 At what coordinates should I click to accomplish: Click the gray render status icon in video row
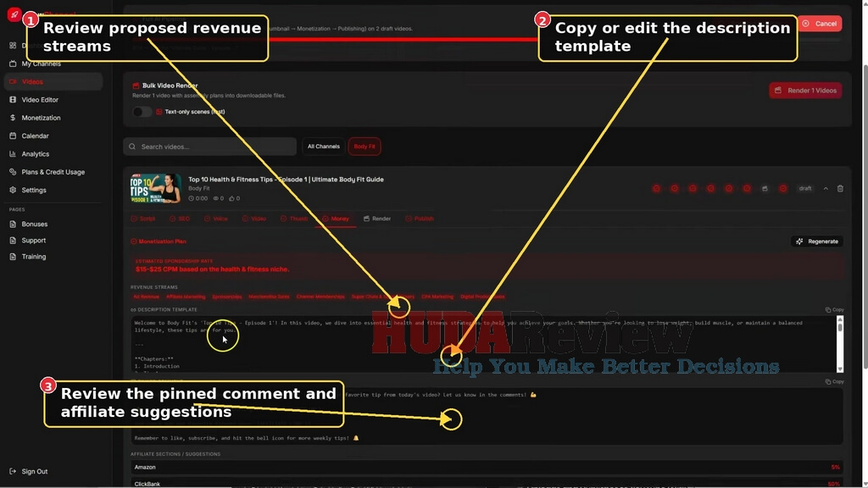765,189
